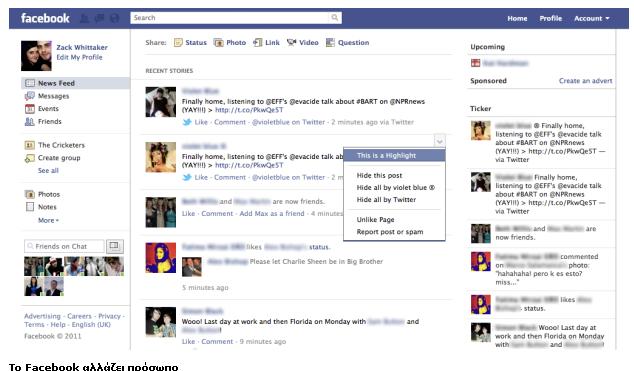Image resolution: width=634 pixels, height=371 pixels.
Task: Click the Question share icon
Action: 330,42
